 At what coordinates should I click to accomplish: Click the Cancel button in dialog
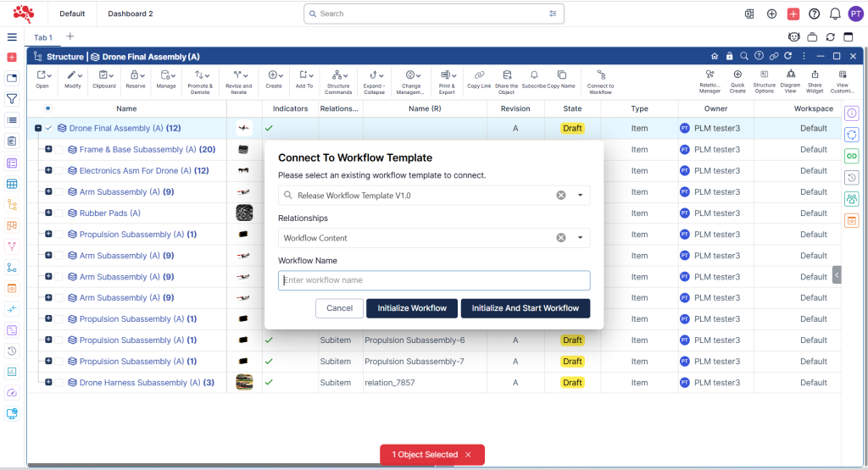pyautogui.click(x=339, y=308)
